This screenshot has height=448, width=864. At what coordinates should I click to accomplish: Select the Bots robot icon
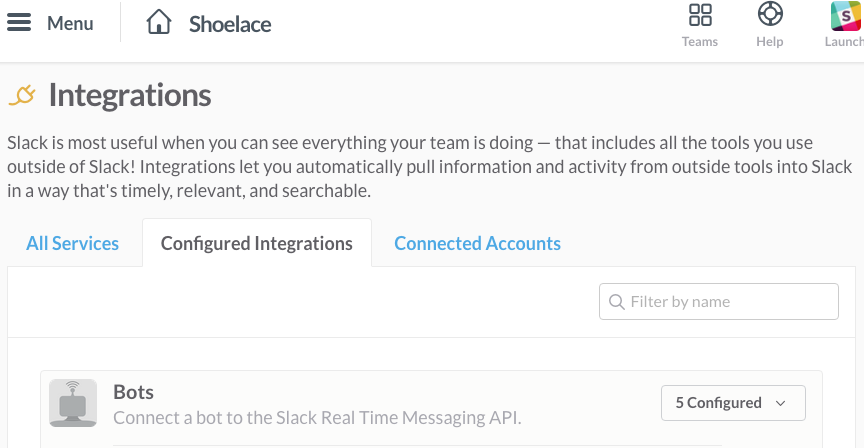click(73, 403)
